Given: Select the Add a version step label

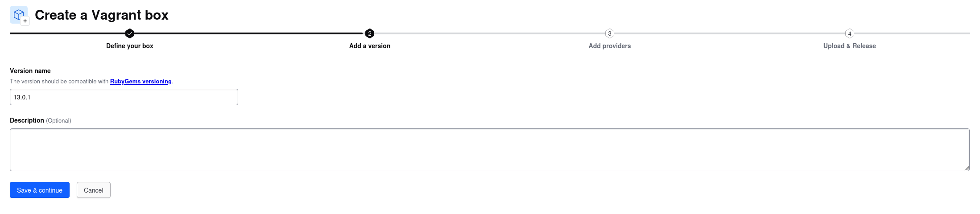Looking at the screenshot, I should (370, 46).
